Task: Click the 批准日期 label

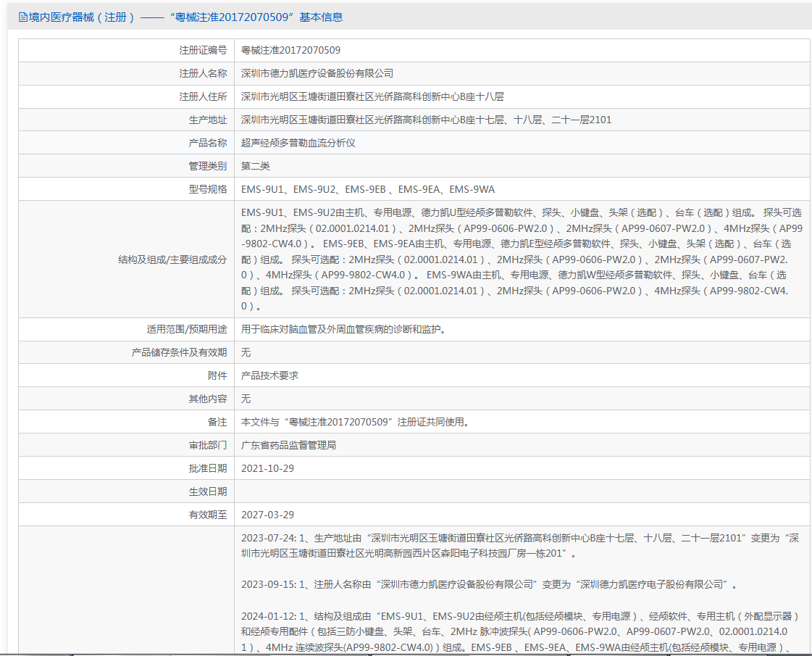Action: coord(208,468)
